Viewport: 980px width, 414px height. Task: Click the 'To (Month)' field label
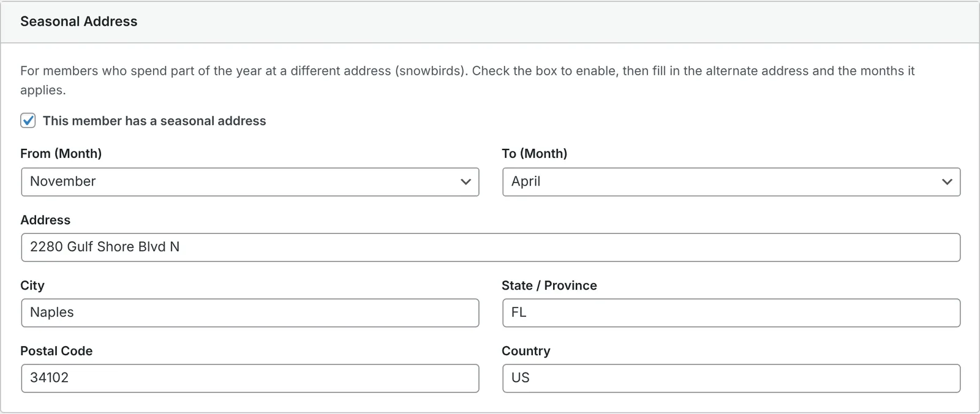535,154
